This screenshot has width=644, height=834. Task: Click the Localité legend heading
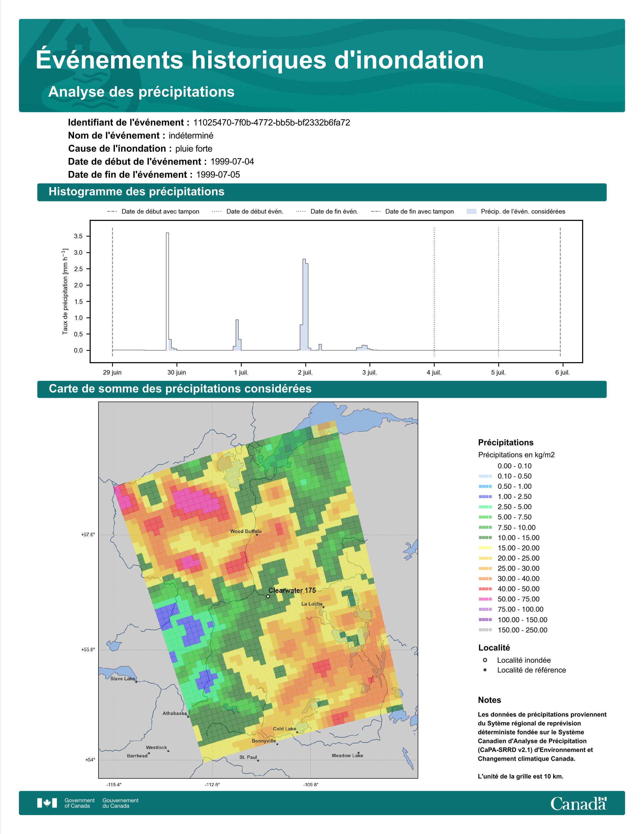click(x=494, y=648)
